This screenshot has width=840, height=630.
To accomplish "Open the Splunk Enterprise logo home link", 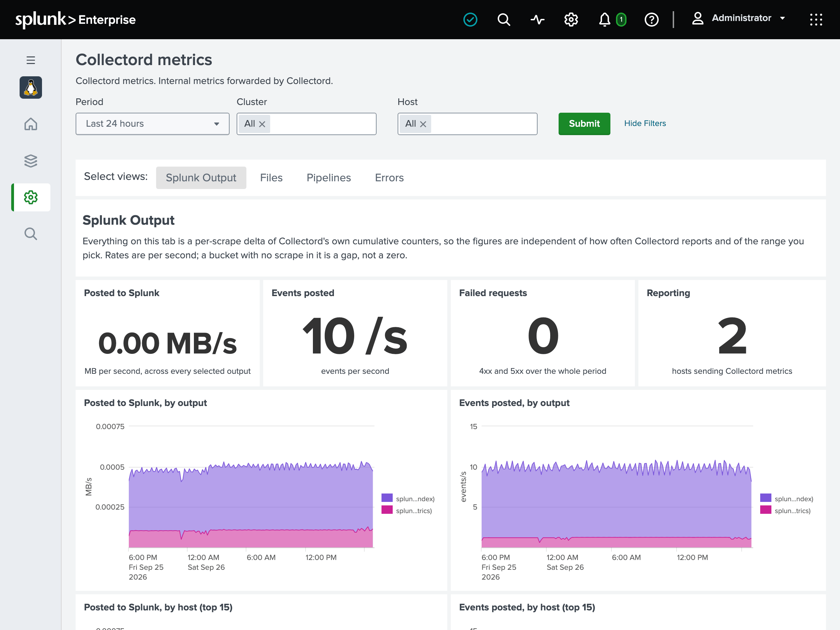I will (75, 19).
